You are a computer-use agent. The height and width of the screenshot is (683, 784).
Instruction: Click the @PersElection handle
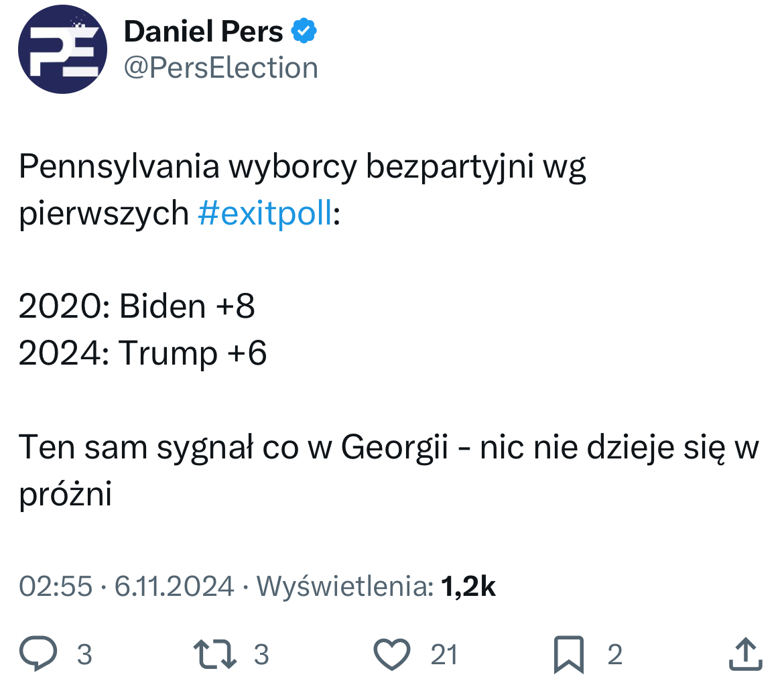[221, 68]
